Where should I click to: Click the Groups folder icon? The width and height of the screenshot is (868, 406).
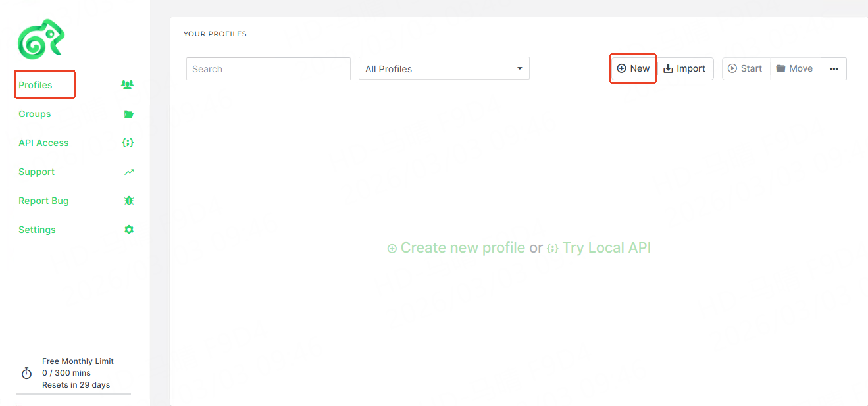point(129,114)
